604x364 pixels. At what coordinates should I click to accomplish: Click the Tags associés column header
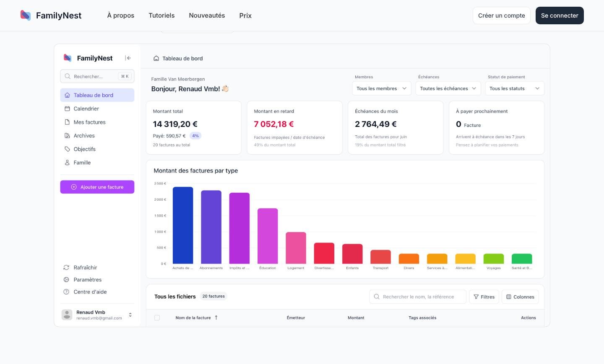(x=422, y=318)
